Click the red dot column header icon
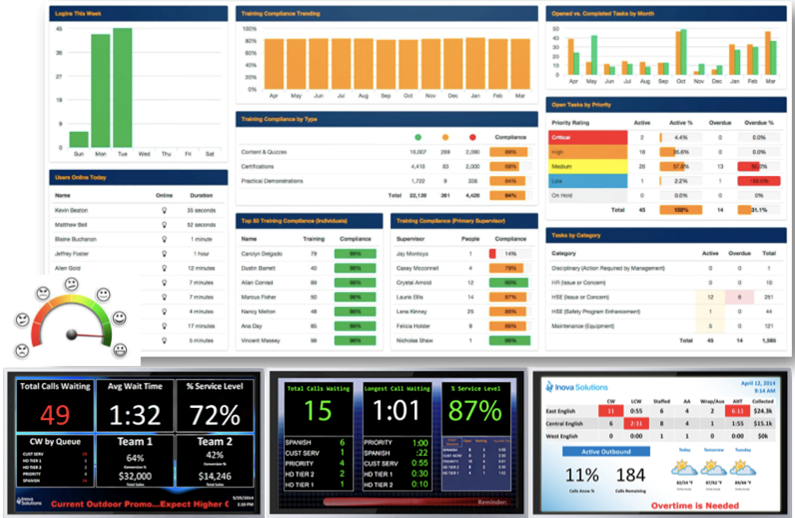 coord(472,136)
